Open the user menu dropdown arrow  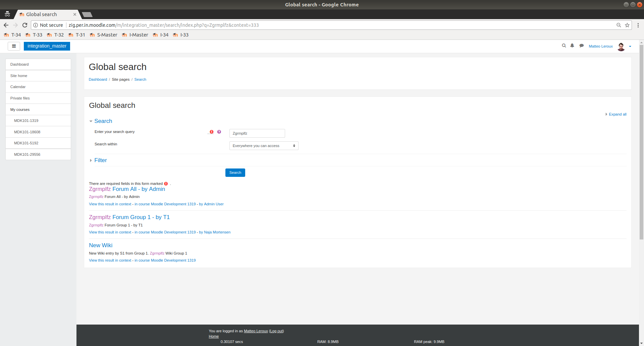pos(630,47)
